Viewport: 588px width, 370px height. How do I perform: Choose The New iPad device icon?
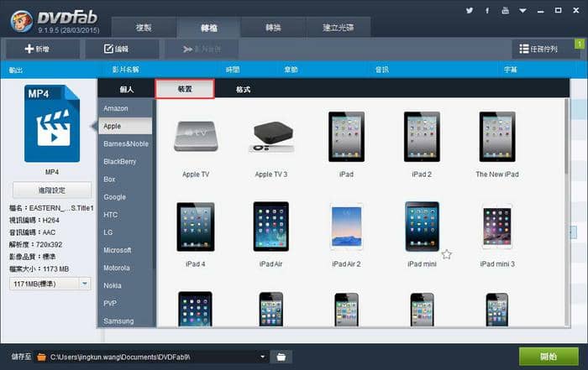[497, 137]
